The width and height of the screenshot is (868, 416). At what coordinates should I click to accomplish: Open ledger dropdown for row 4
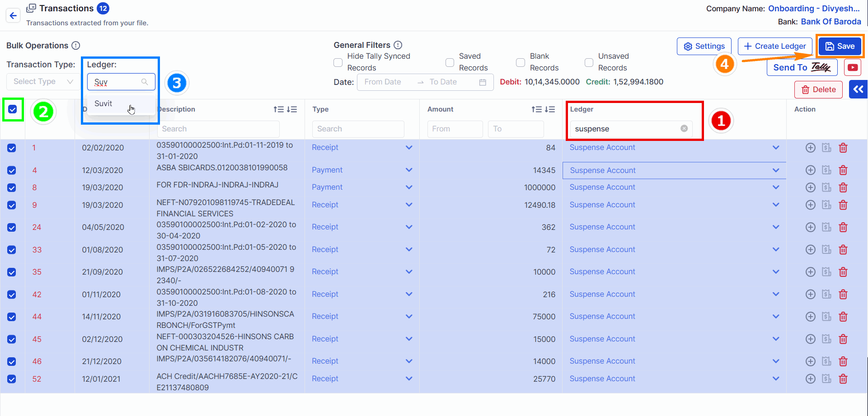point(776,170)
